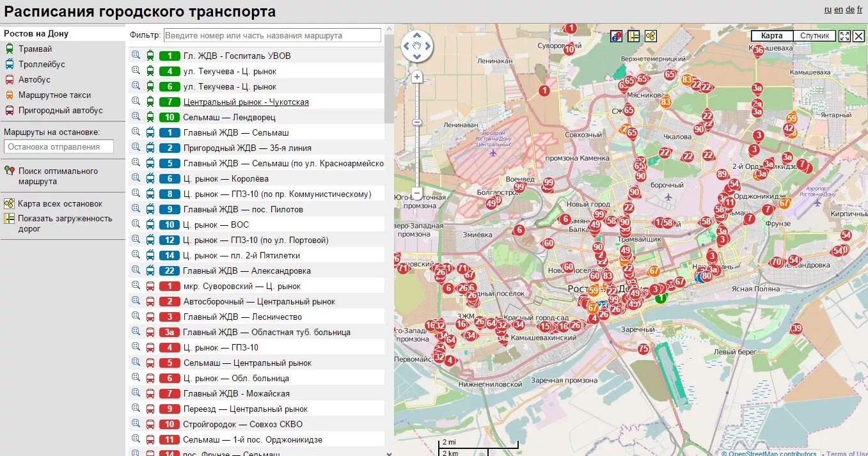Click the map marker numbered 70

click(x=777, y=262)
